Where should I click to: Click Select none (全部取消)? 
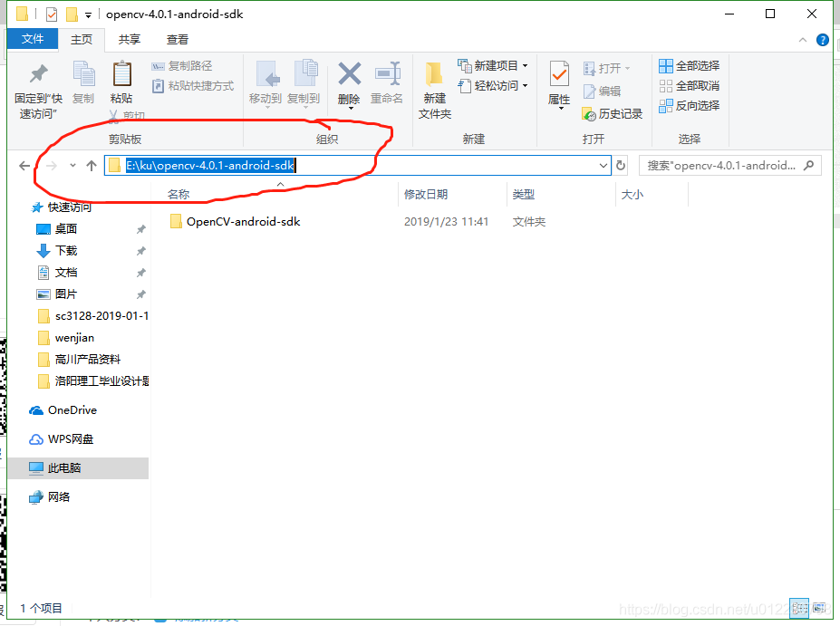click(690, 86)
